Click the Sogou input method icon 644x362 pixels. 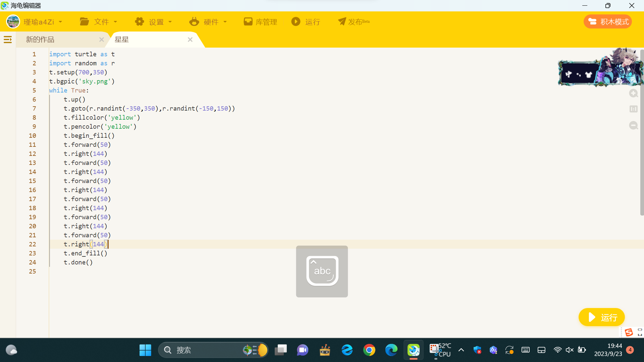point(629,332)
